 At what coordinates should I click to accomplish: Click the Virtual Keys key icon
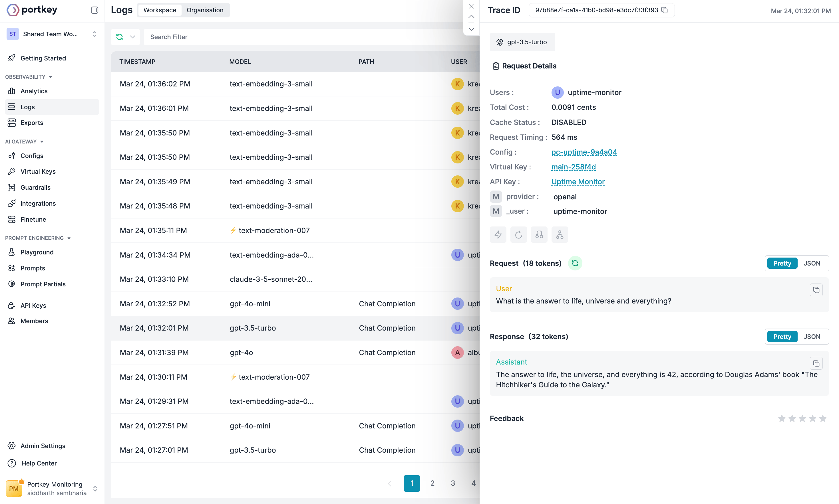pos(11,171)
